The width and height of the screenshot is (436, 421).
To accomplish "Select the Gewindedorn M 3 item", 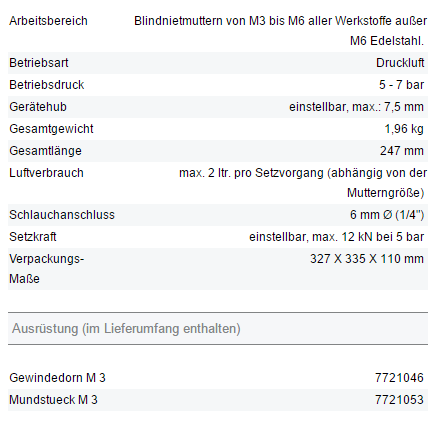I will (57, 378).
